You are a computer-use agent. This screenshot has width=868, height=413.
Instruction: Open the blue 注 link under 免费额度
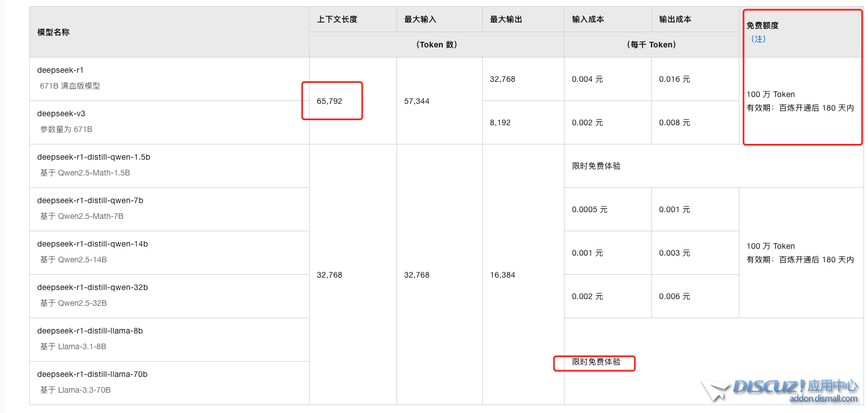click(x=758, y=39)
